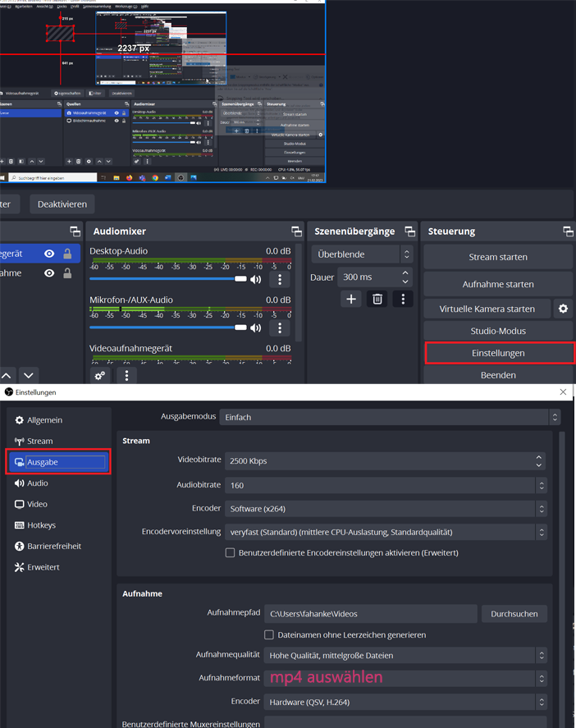Check Dateinamen ohne Leerzeichen generieren
Image resolution: width=576 pixels, height=728 pixels.
269,634
